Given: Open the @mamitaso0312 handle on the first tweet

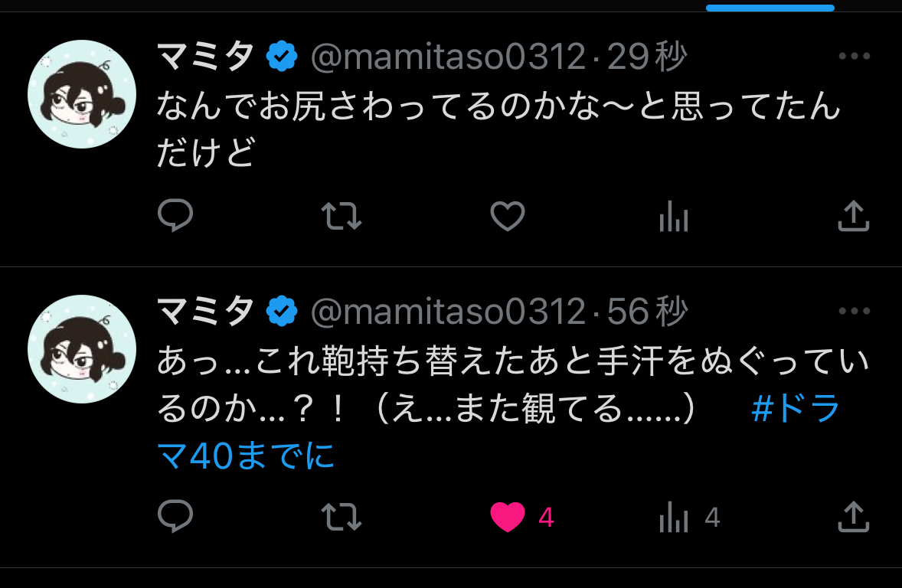Looking at the screenshot, I should click(448, 57).
